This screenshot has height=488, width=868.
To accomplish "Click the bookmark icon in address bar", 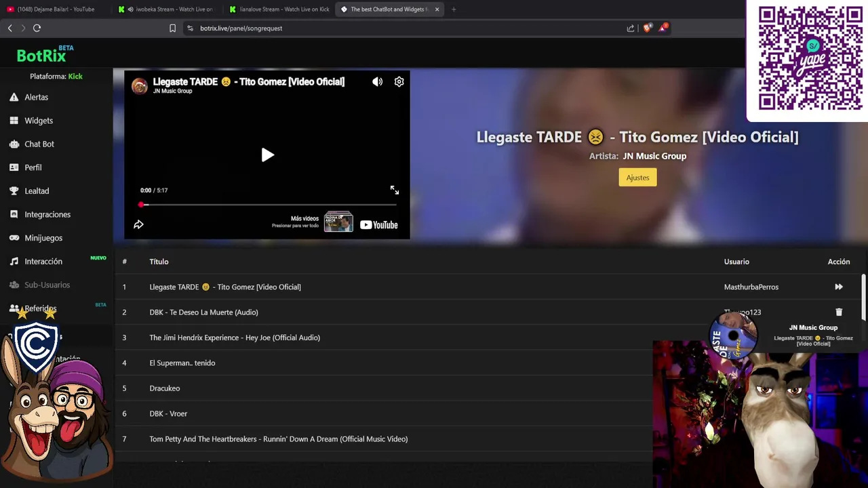I will (x=172, y=28).
